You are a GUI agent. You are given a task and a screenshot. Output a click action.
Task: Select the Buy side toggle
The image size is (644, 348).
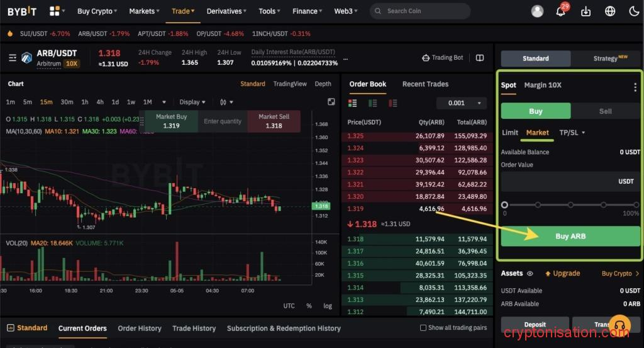click(x=536, y=111)
